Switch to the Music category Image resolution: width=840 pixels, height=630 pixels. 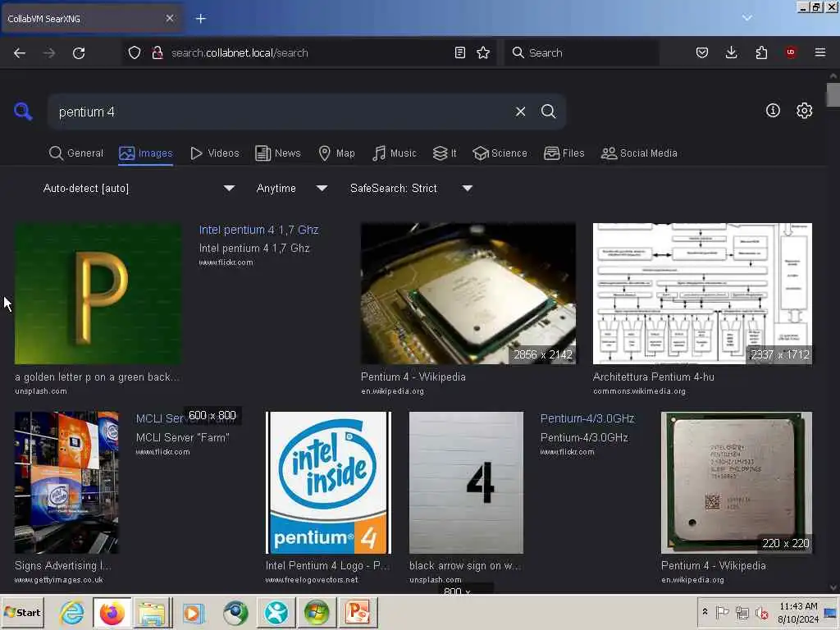[x=395, y=153]
